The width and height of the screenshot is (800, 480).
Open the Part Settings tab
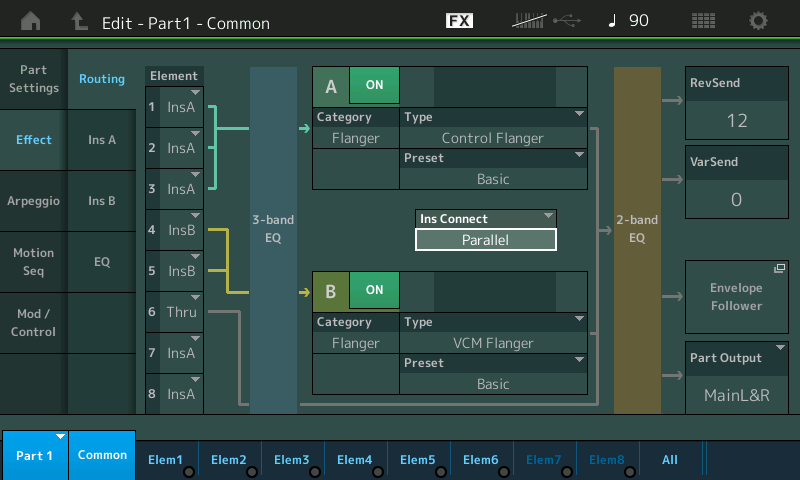[x=34, y=79]
